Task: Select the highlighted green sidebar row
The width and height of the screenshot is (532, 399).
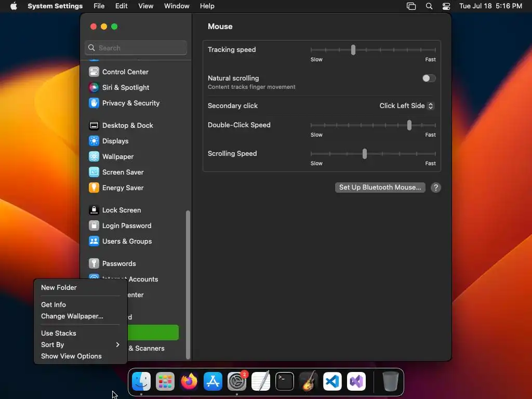Action: click(153, 332)
